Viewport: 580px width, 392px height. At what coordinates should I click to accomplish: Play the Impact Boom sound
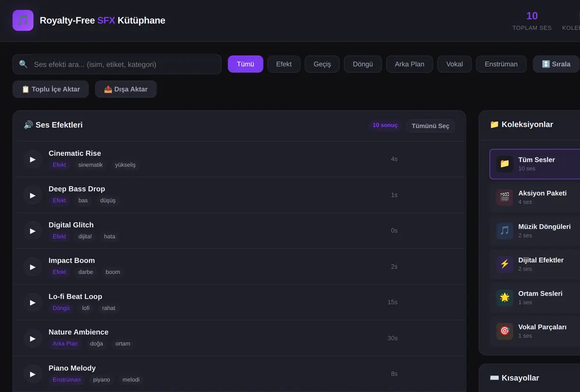(32, 267)
